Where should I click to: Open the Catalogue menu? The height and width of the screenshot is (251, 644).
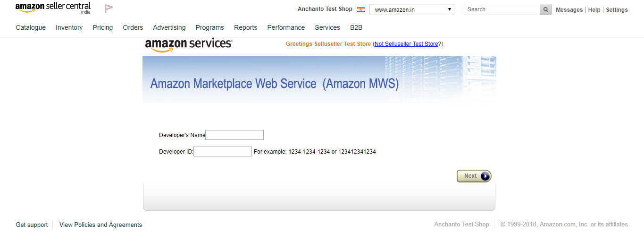[31, 27]
